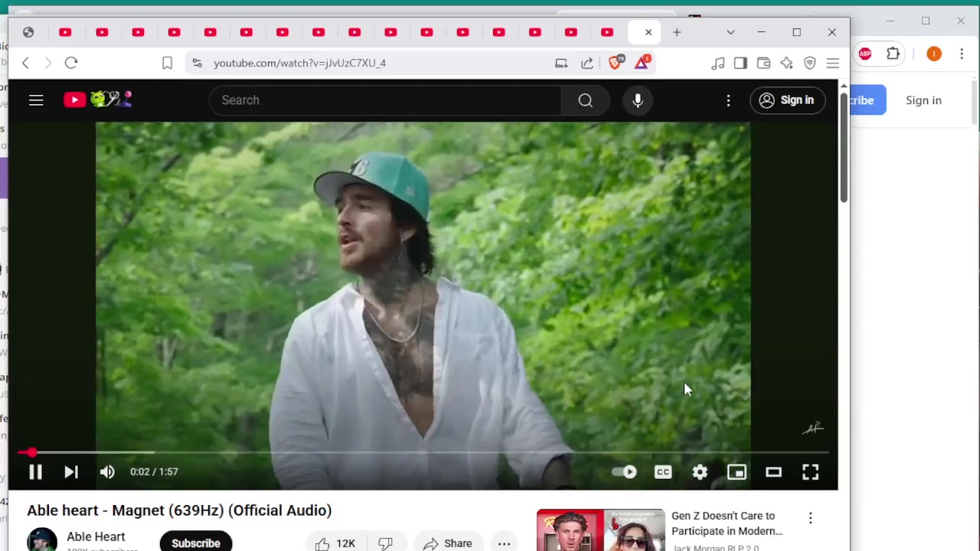Skip to the next video
980x551 pixels.
tap(71, 472)
